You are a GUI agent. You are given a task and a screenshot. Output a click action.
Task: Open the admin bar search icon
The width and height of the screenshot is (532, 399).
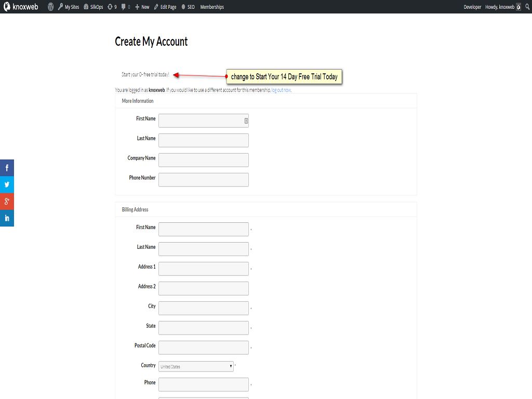point(527,7)
